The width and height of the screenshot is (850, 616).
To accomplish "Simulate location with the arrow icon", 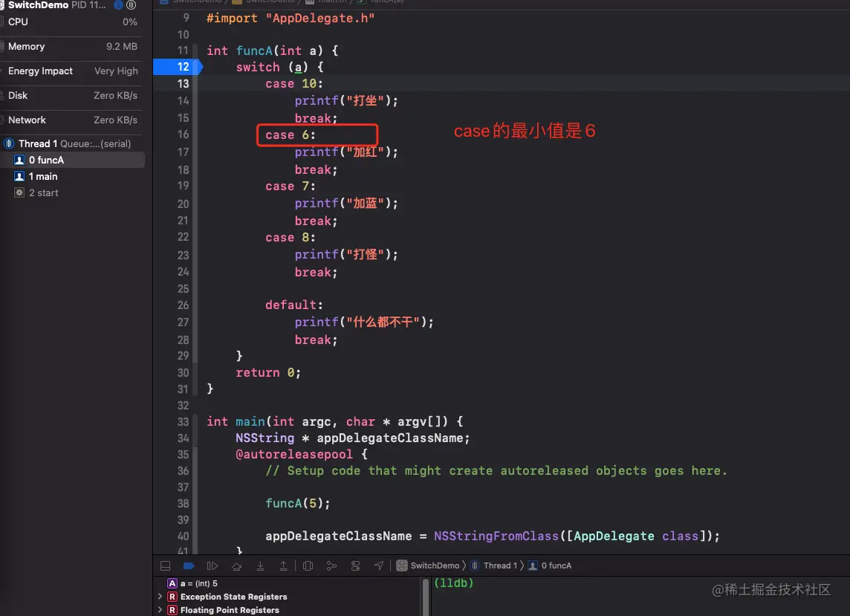I will point(379,565).
